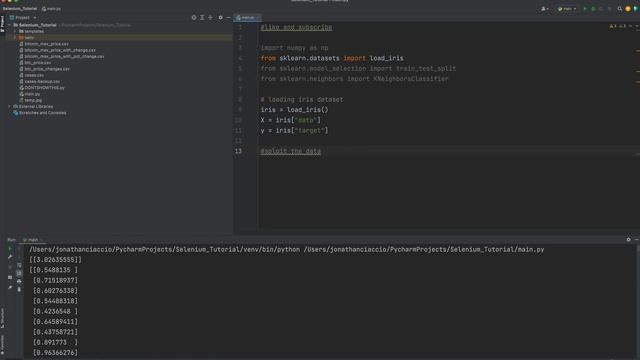The height and width of the screenshot is (360, 640).
Task: Open the Favorites side tab
Action: click(2, 345)
